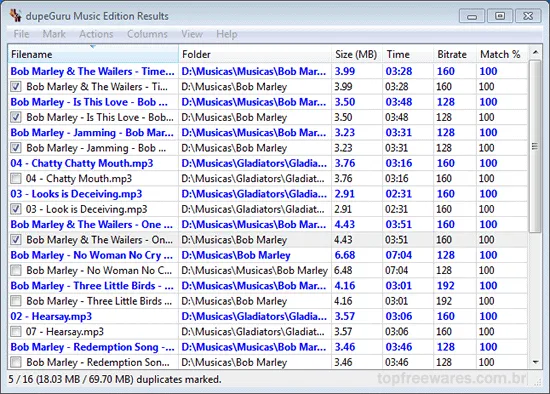Uncheck the '03 - Look is Deceiving.mp3' checkbox
550x394 pixels.
(x=16, y=209)
